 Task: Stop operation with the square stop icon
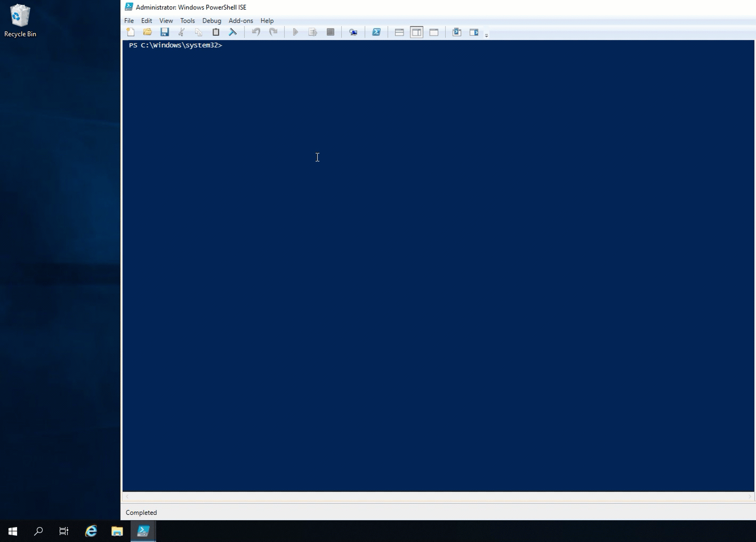coord(331,33)
